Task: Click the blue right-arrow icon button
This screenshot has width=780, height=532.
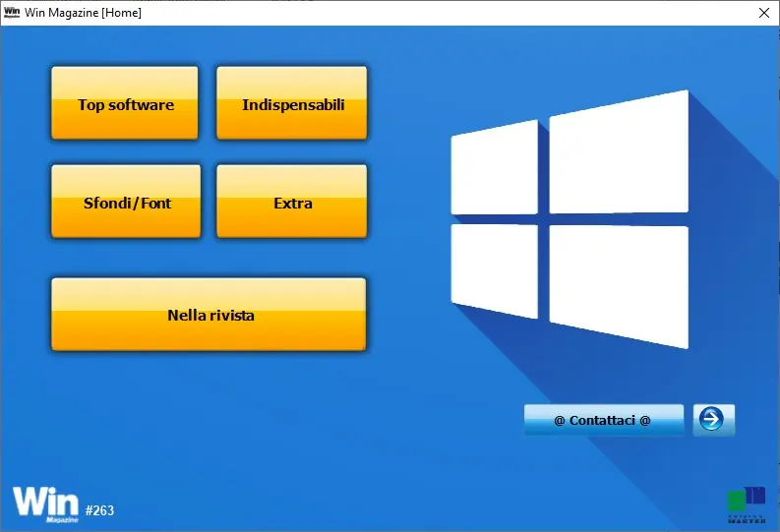Action: 713,420
